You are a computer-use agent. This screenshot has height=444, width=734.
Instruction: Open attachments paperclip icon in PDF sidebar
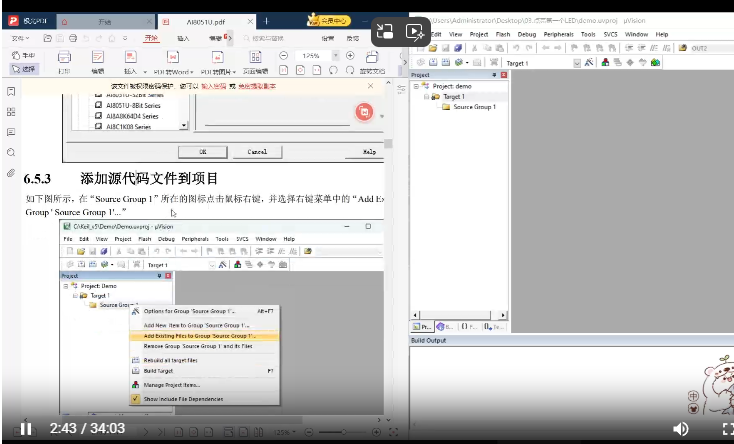click(x=11, y=173)
